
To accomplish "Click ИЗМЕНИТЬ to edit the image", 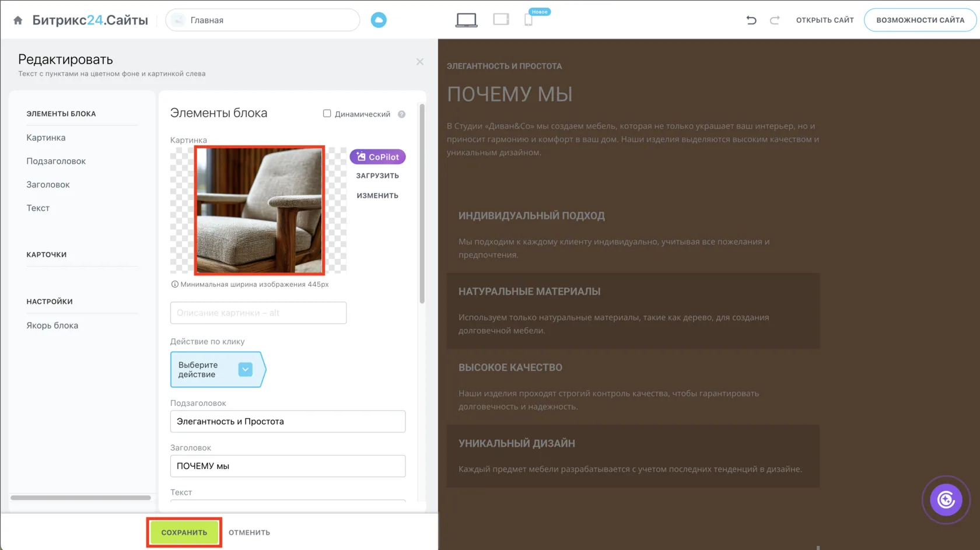I will click(x=378, y=196).
